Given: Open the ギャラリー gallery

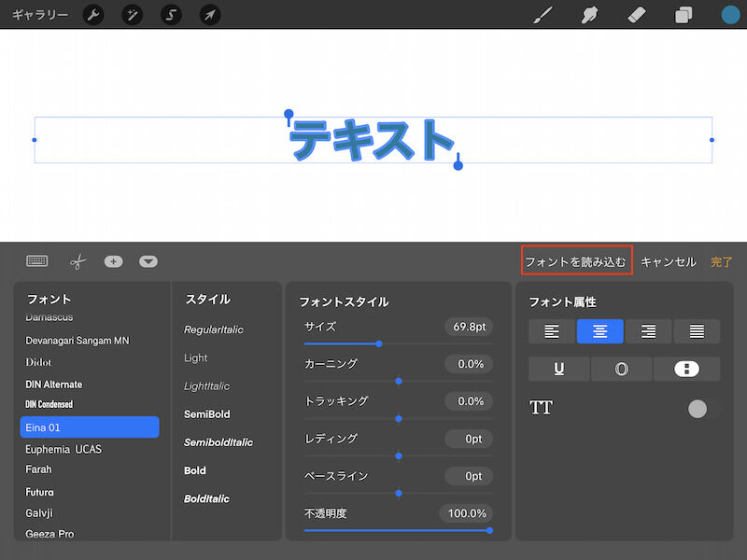Looking at the screenshot, I should coord(40,15).
